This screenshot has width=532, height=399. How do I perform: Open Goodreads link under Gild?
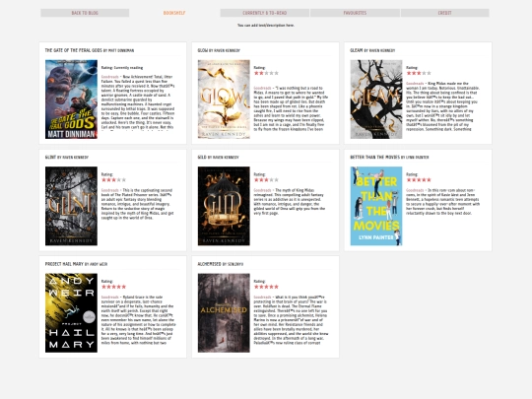click(x=263, y=190)
